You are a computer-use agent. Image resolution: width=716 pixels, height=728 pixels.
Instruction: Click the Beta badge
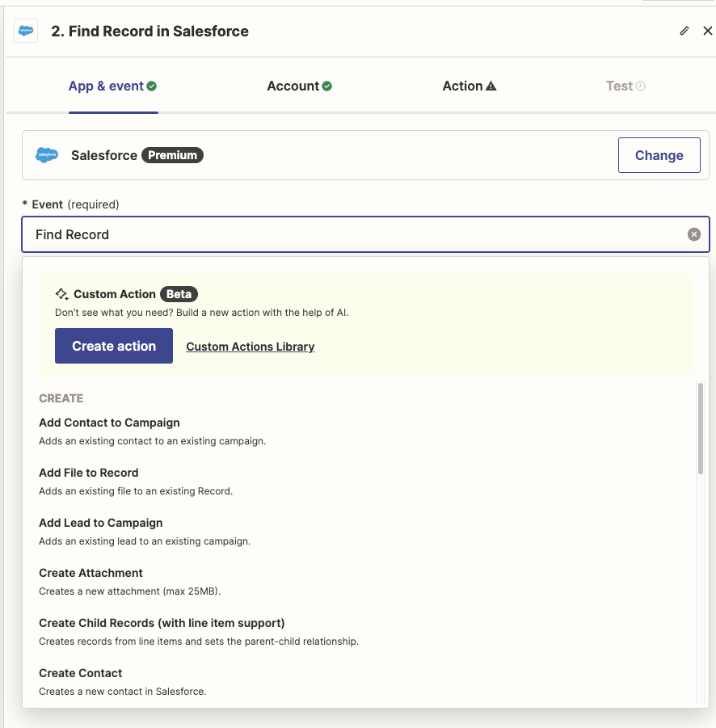[x=179, y=294]
